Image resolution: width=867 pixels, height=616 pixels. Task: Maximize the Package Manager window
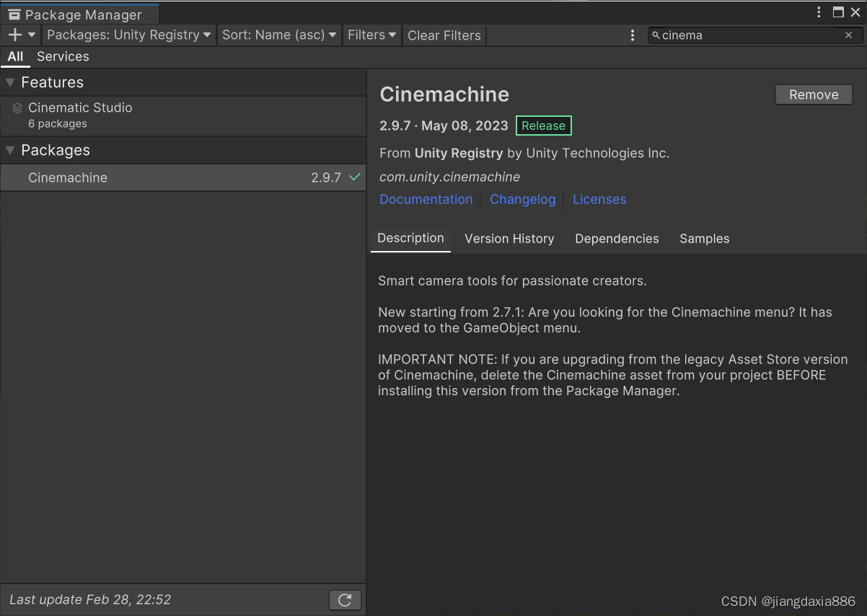point(838,12)
